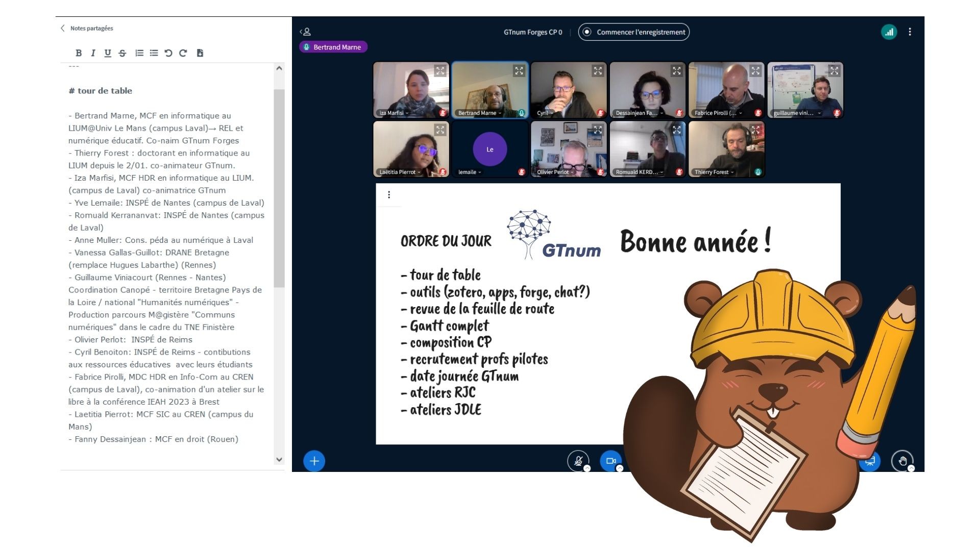
Task: Underline text in shared notes toolbar
Action: pyautogui.click(x=108, y=53)
